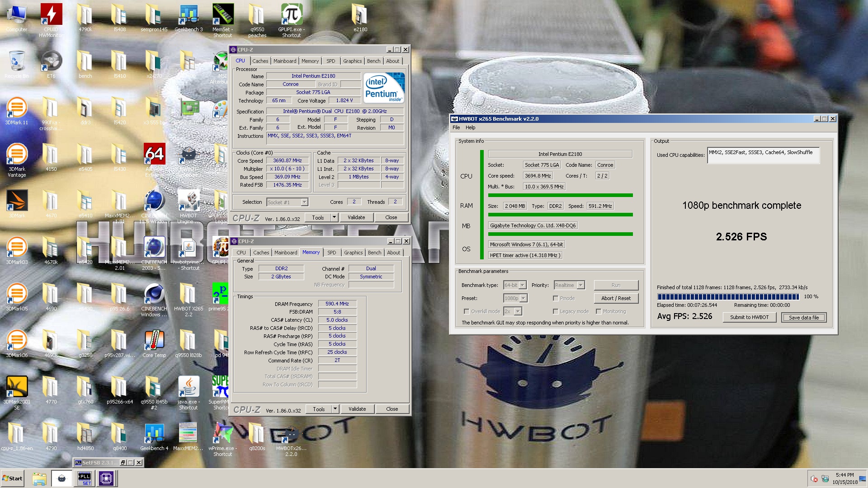Enable the Legacy mode checkbox

pos(556,311)
